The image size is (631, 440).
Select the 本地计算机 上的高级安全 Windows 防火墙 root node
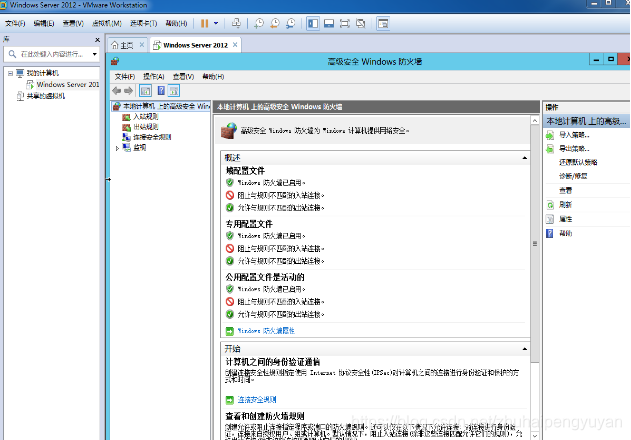(161, 106)
